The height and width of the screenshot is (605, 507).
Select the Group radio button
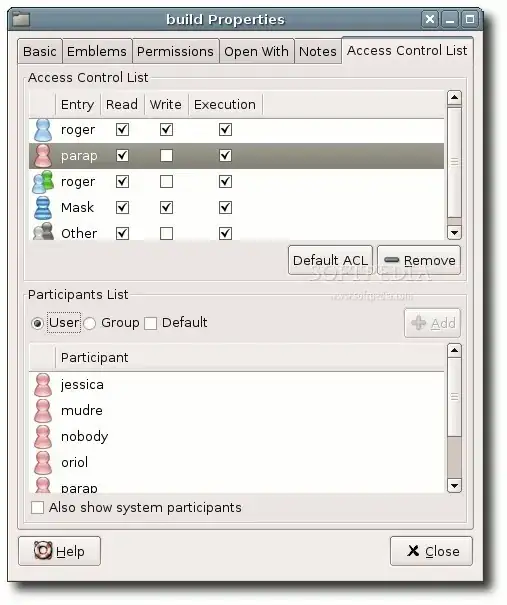pos(90,323)
